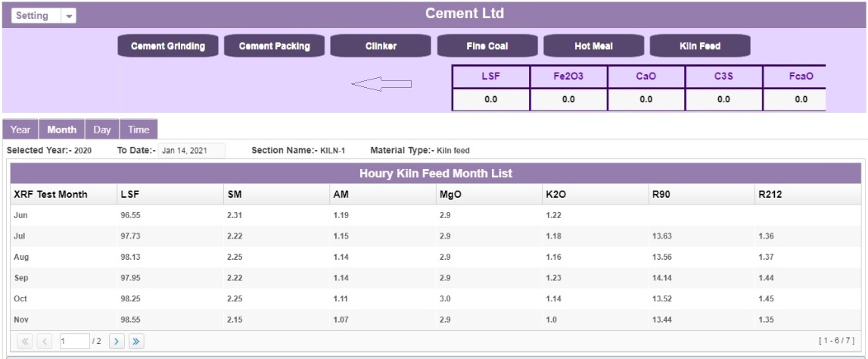Click the left-pointing arrow graphic
This screenshot has width=868, height=359.
(x=381, y=85)
